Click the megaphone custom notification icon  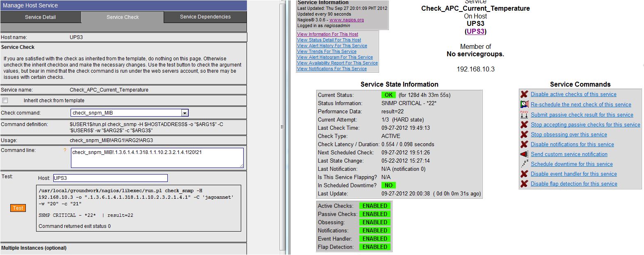[x=524, y=154]
